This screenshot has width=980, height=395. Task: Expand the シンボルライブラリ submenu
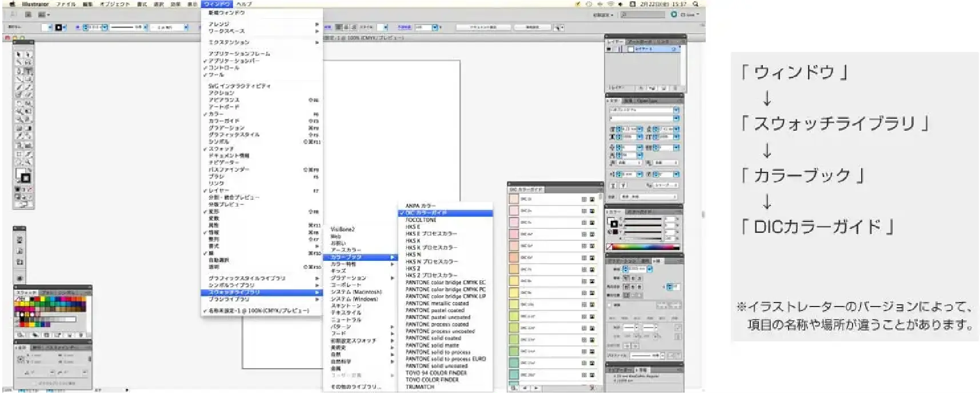point(262,285)
